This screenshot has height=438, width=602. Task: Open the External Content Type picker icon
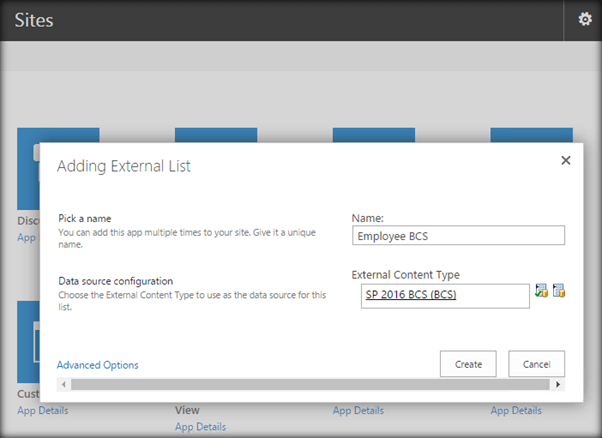[x=559, y=292]
